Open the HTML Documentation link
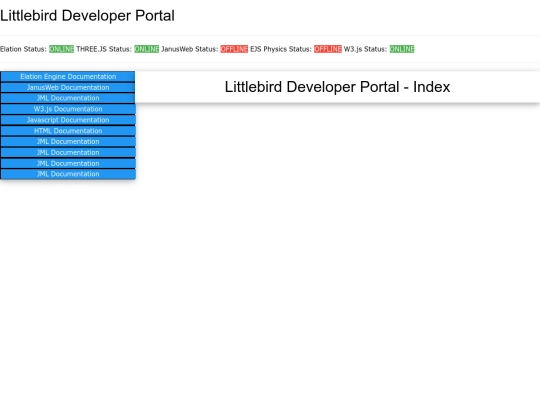 pos(68,131)
